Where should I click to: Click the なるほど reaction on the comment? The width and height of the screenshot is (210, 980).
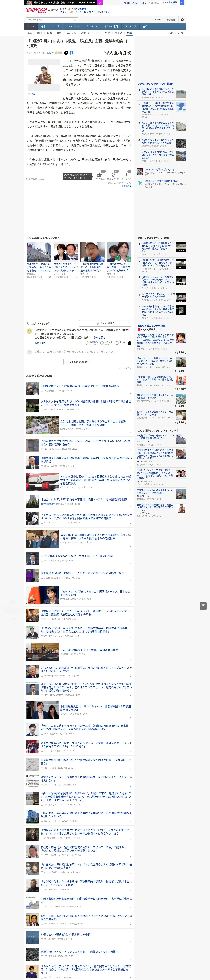103,343
